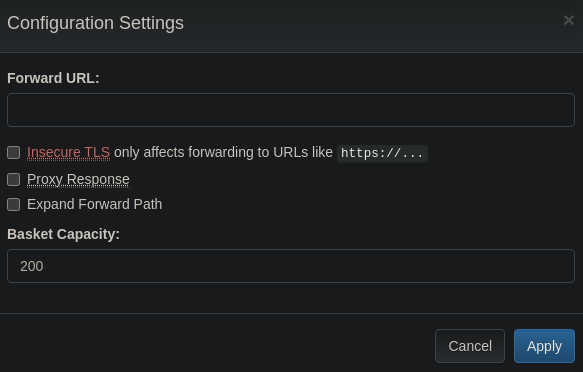Image resolution: width=583 pixels, height=372 pixels.
Task: Click the Basket Capacity: field label
Action: (x=63, y=234)
